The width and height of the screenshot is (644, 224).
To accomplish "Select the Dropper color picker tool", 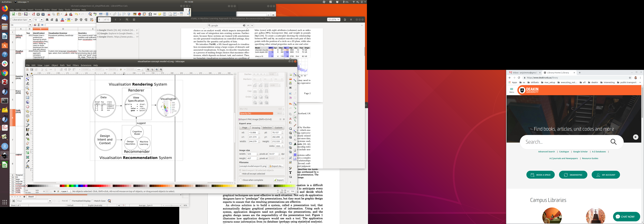I will [27, 162].
